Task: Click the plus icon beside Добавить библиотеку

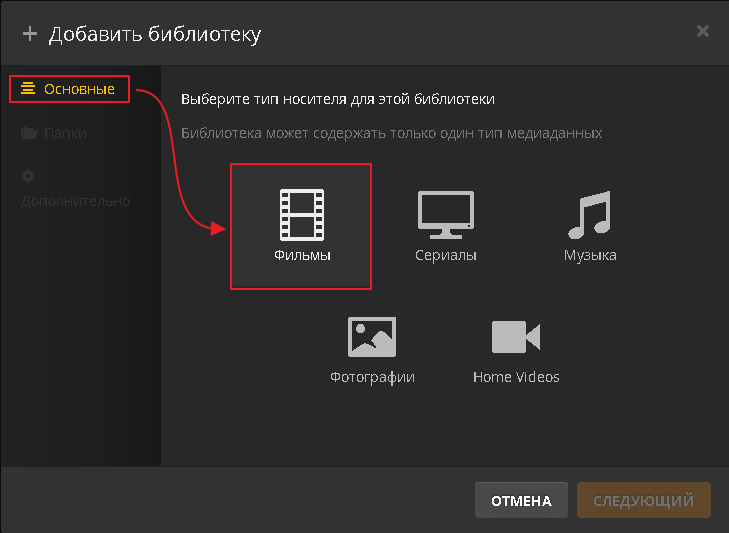Action: [x=30, y=33]
